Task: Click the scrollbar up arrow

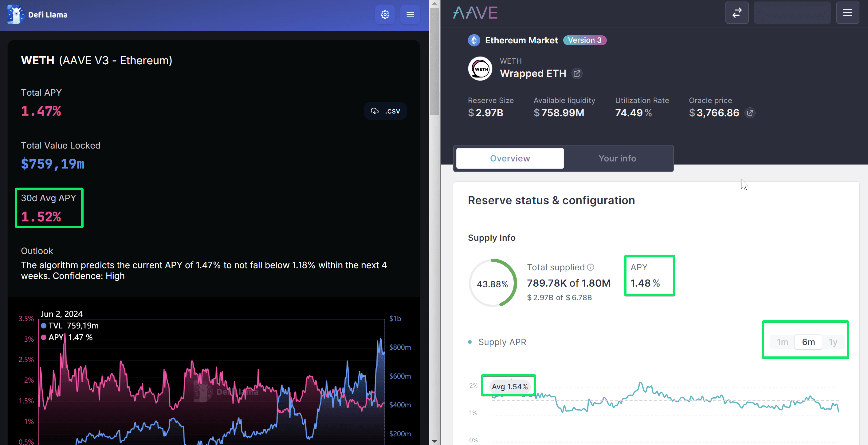Action: click(434, 4)
